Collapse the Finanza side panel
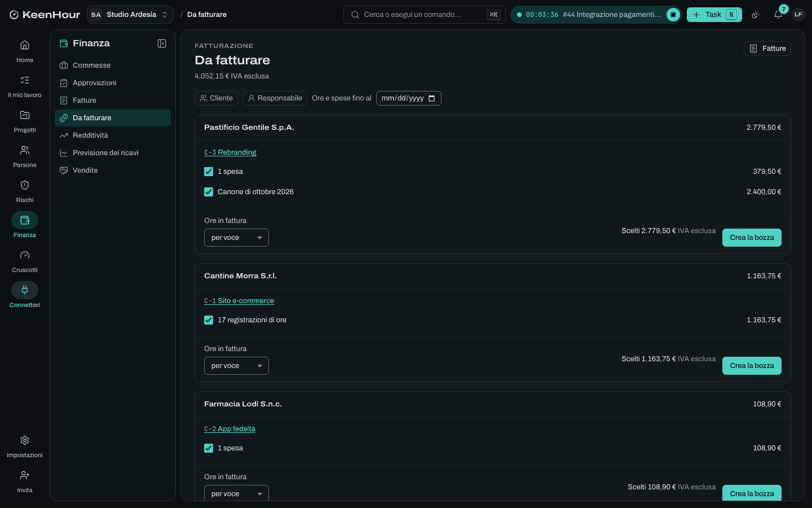 pos(162,43)
